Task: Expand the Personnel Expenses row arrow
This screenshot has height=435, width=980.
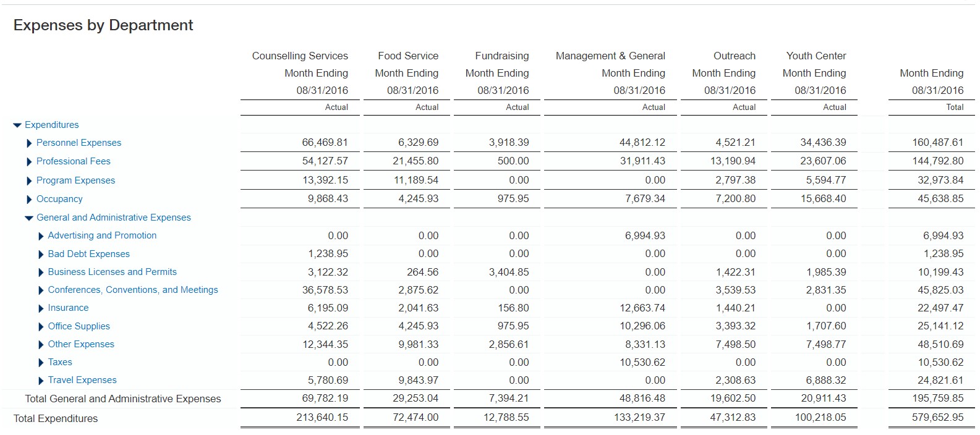Action: coord(29,143)
